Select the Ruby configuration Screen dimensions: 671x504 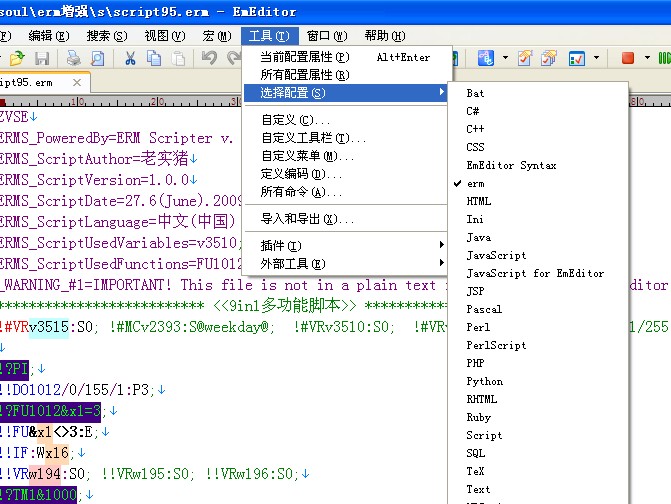tap(538, 417)
